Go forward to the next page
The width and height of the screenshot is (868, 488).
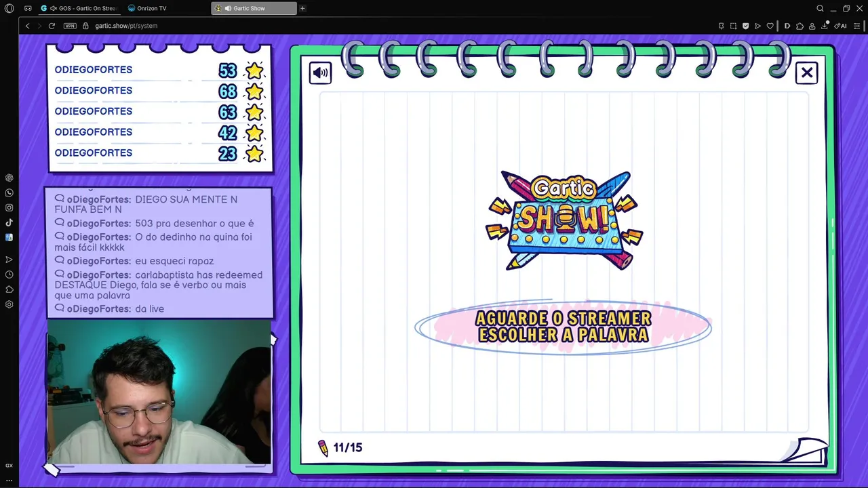[39, 26]
